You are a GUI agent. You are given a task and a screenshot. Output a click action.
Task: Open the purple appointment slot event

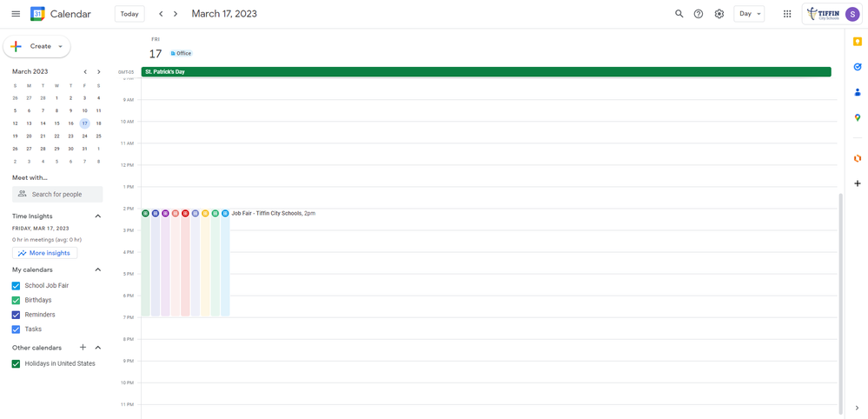pos(165,263)
